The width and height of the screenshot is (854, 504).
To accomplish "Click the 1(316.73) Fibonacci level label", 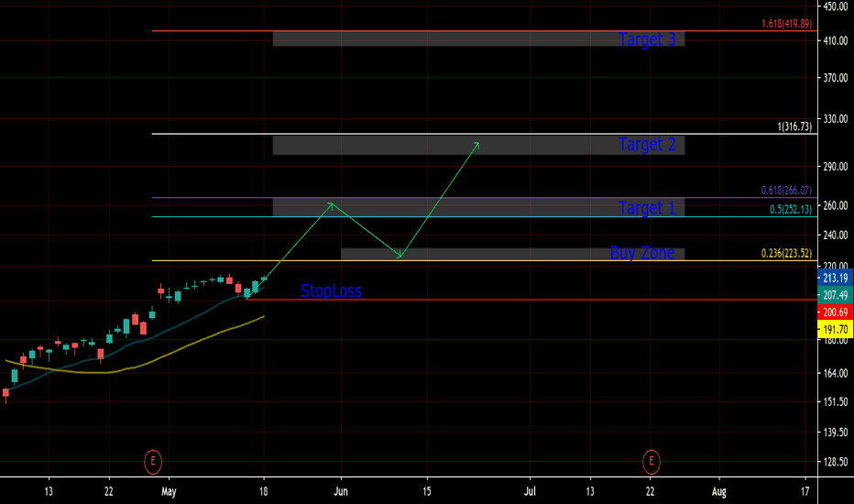I will [x=794, y=126].
